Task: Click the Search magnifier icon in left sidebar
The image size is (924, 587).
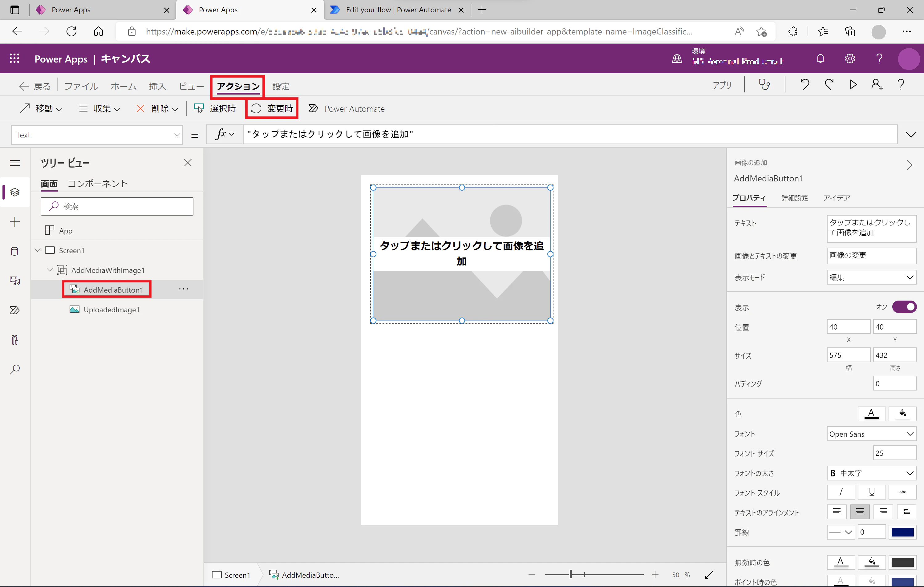Action: [x=14, y=370]
